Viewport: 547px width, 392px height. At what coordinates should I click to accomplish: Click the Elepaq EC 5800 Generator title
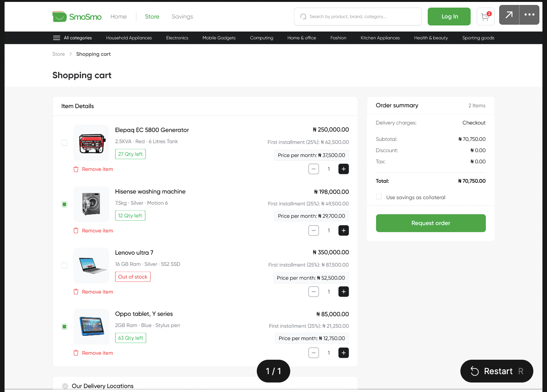pyautogui.click(x=152, y=130)
